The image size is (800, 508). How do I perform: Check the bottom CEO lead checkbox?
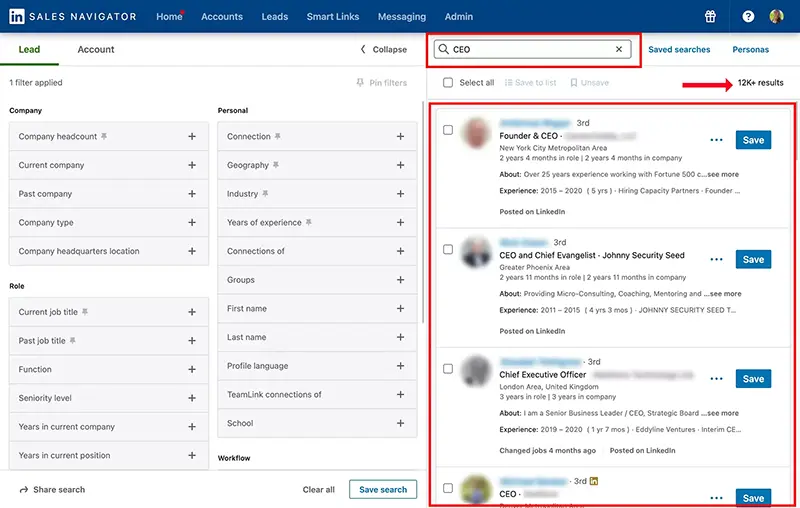(448, 488)
